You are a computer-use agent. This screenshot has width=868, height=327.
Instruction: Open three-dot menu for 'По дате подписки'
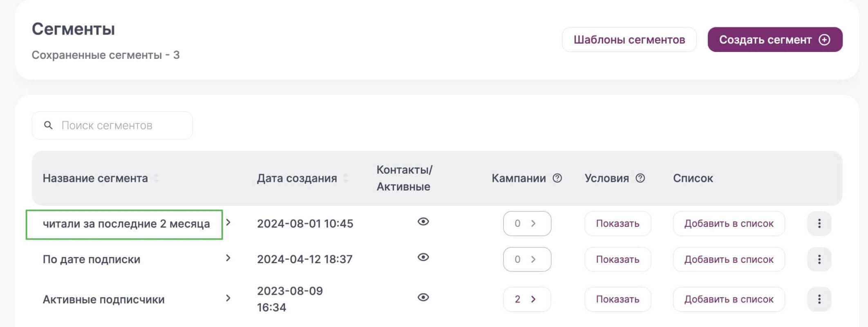point(819,259)
